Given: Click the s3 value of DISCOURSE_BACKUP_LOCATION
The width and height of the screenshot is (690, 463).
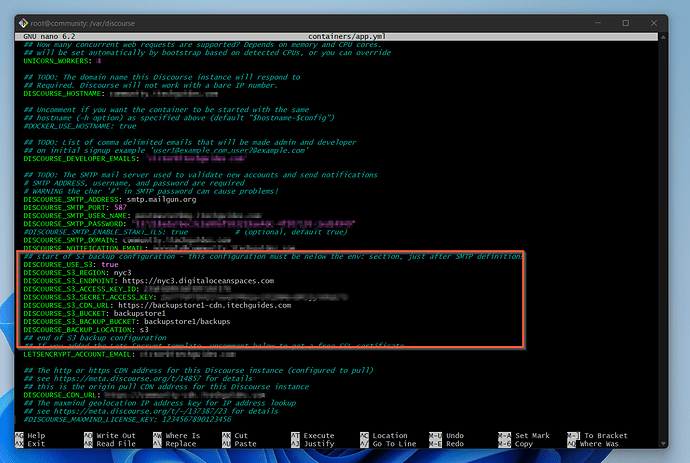Looking at the screenshot, I should pos(144,330).
